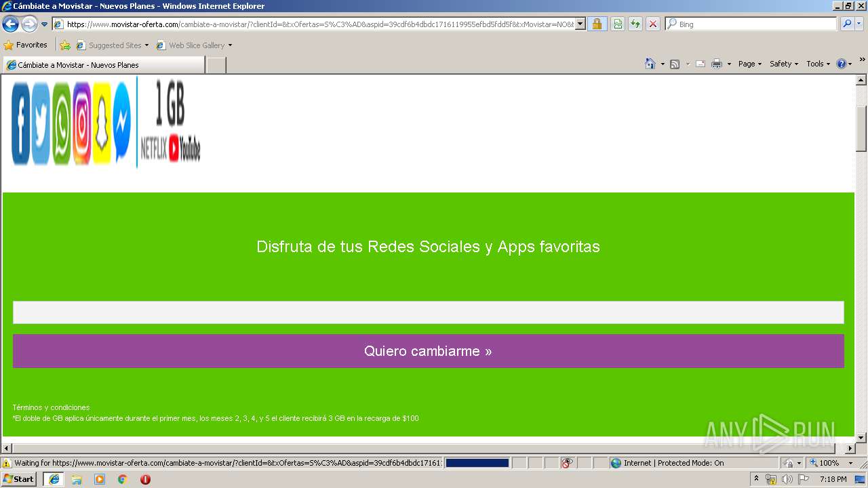The height and width of the screenshot is (488, 868).
Task: Expand the address bar history dropdown
Action: point(580,24)
